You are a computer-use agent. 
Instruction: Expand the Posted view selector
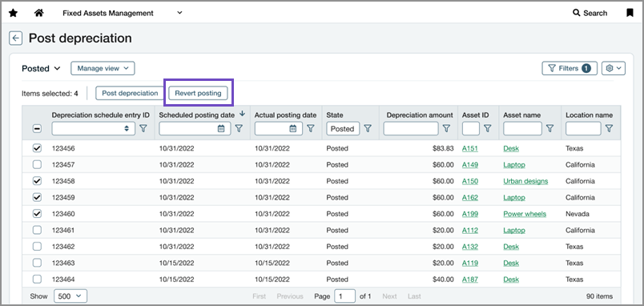(x=41, y=69)
